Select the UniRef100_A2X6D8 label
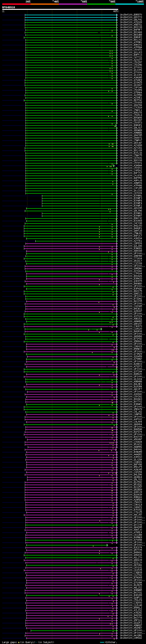The image size is (146, 644). (x=131, y=146)
